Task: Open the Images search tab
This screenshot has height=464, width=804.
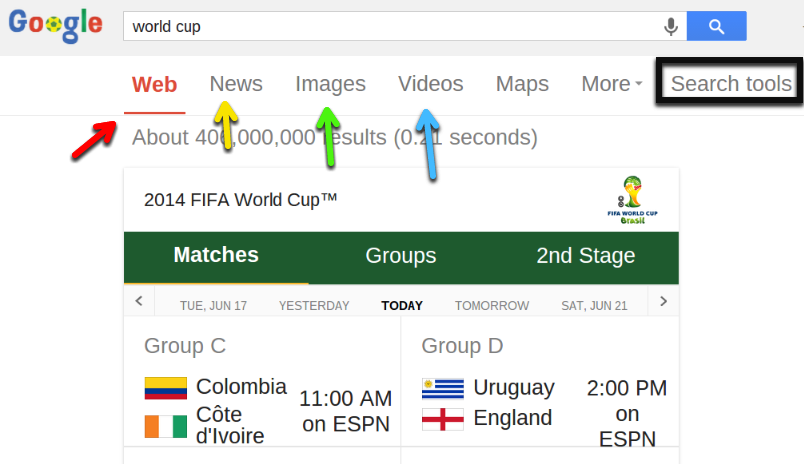Action: click(330, 84)
